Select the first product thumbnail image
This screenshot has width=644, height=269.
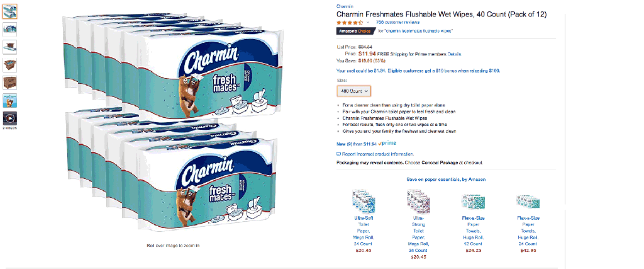coord(10,11)
